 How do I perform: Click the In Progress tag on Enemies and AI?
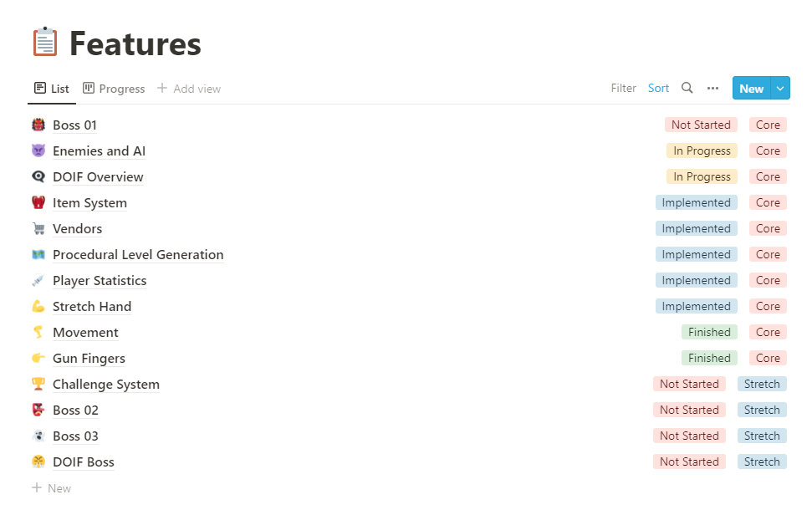(x=702, y=151)
